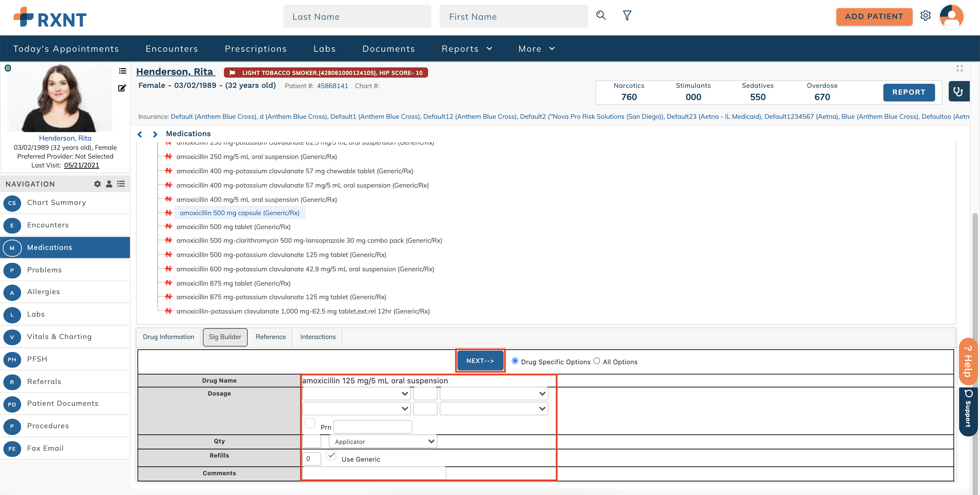Click the patient status green dot
Screen dimensions: 980x495
click(x=7, y=68)
